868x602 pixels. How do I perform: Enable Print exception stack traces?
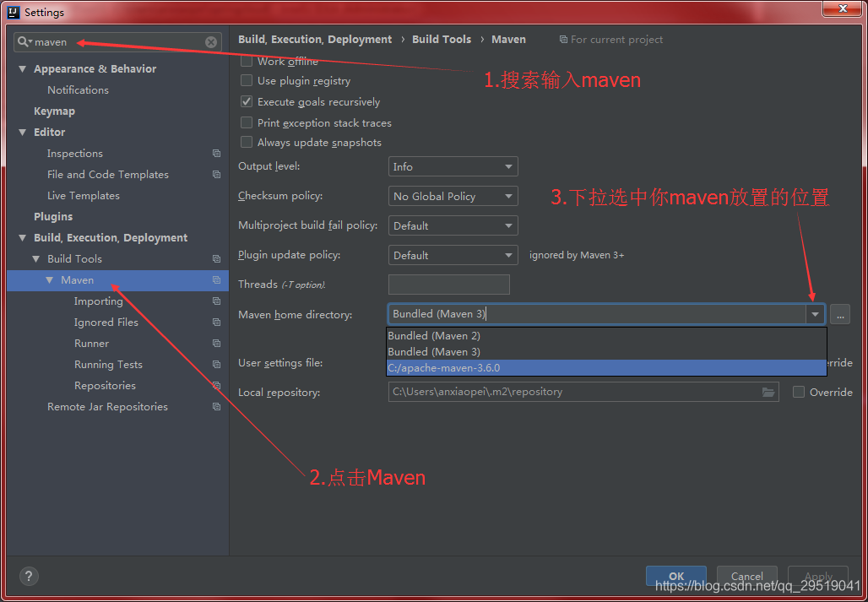247,122
